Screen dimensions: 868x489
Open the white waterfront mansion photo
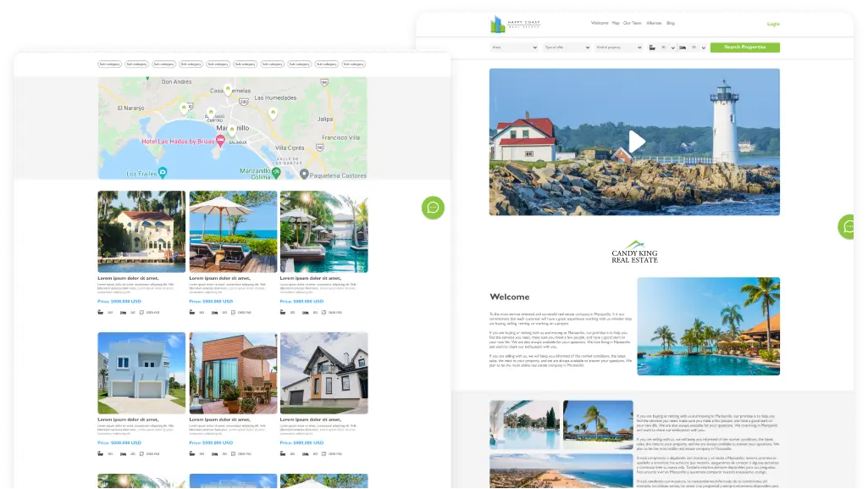pyautogui.click(x=141, y=231)
